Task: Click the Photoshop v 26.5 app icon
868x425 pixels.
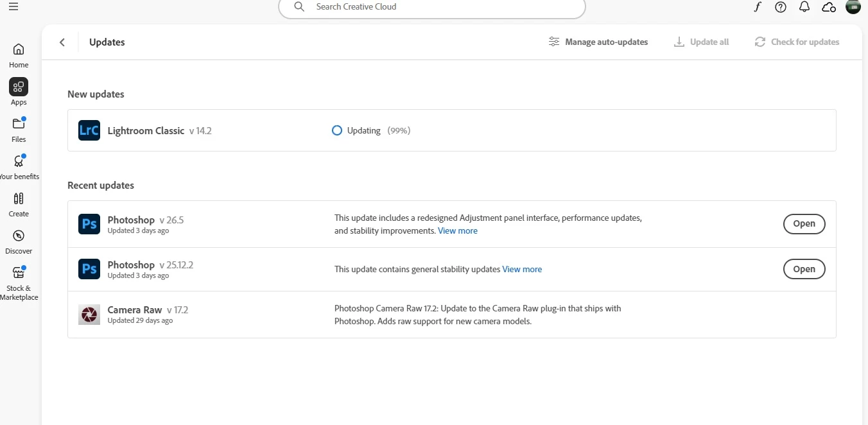Action: (x=89, y=224)
